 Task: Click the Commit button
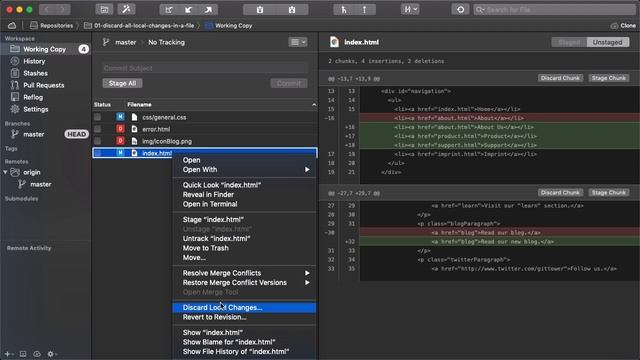(289, 83)
